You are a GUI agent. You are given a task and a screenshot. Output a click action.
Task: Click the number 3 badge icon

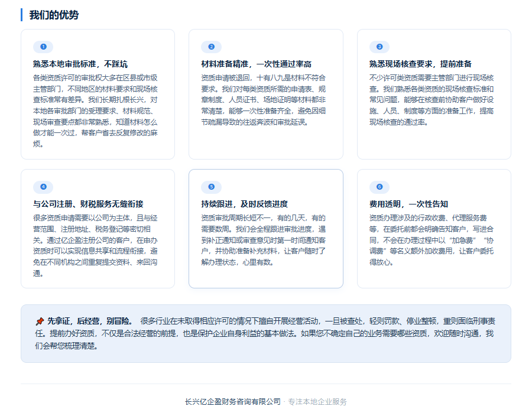pyautogui.click(x=379, y=47)
